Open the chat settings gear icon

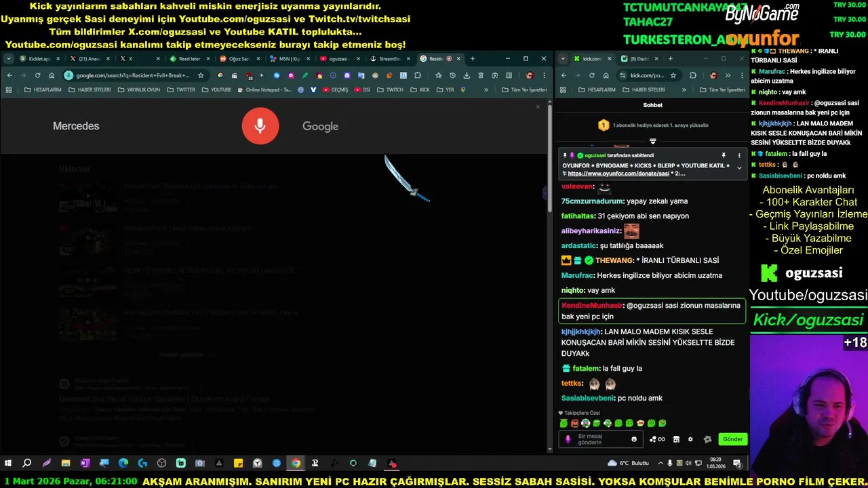[x=690, y=439]
